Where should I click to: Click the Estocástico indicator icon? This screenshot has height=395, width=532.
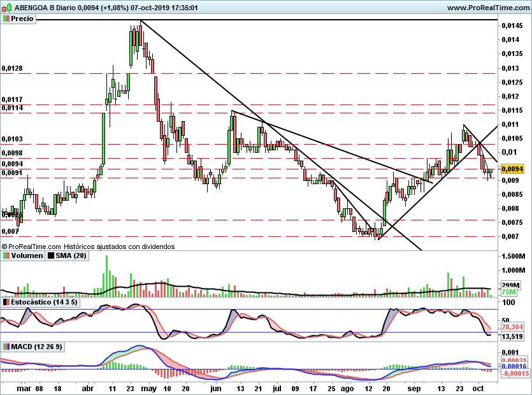pyautogui.click(x=6, y=302)
